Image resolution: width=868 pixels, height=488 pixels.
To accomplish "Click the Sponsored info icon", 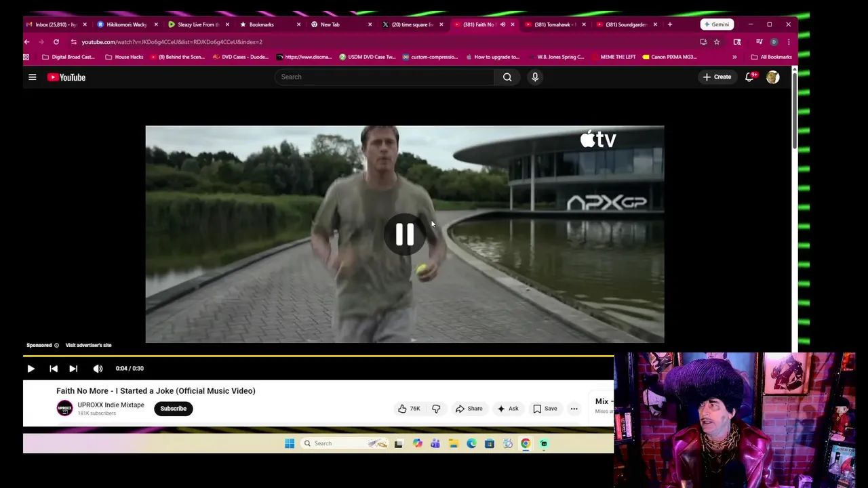I will point(56,345).
